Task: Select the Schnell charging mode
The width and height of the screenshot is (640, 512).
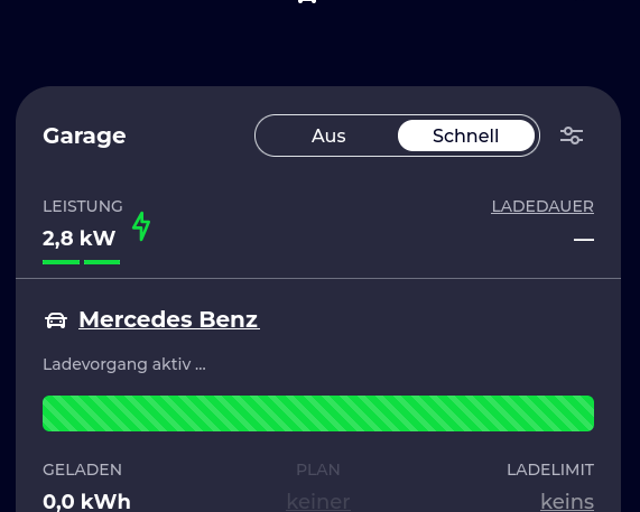Action: (x=466, y=136)
